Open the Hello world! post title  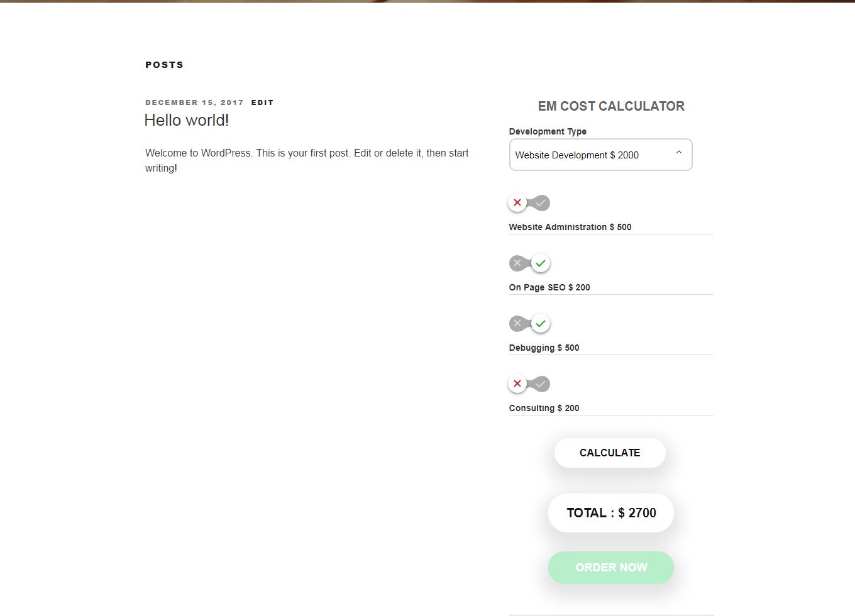(187, 120)
